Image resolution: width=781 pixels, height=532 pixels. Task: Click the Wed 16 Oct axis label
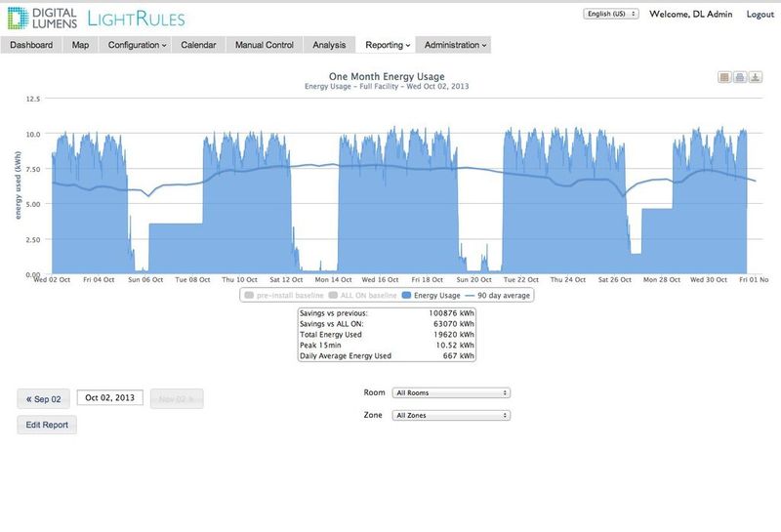pyautogui.click(x=380, y=280)
